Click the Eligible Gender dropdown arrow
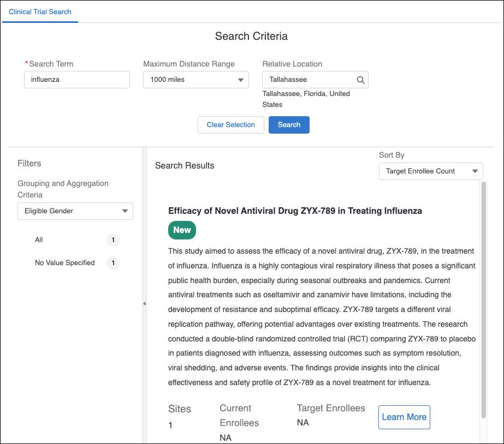 (125, 211)
